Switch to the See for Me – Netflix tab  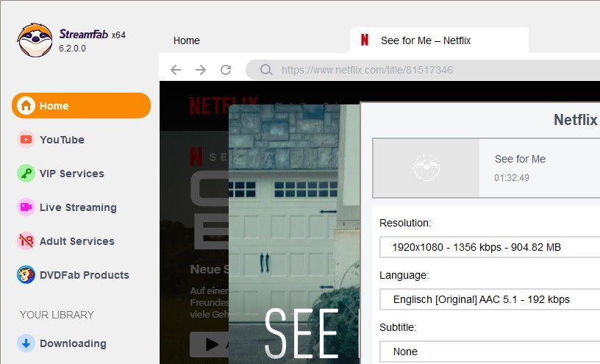coord(439,40)
